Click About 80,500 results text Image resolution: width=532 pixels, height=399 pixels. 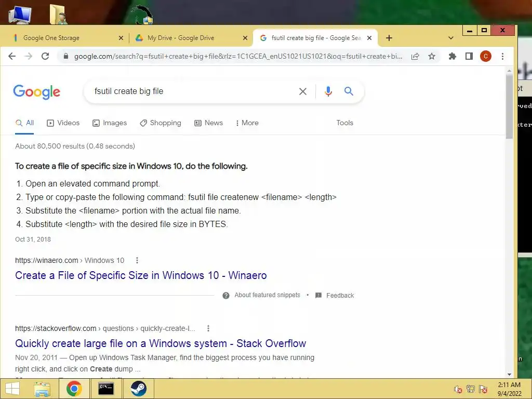tap(75, 146)
